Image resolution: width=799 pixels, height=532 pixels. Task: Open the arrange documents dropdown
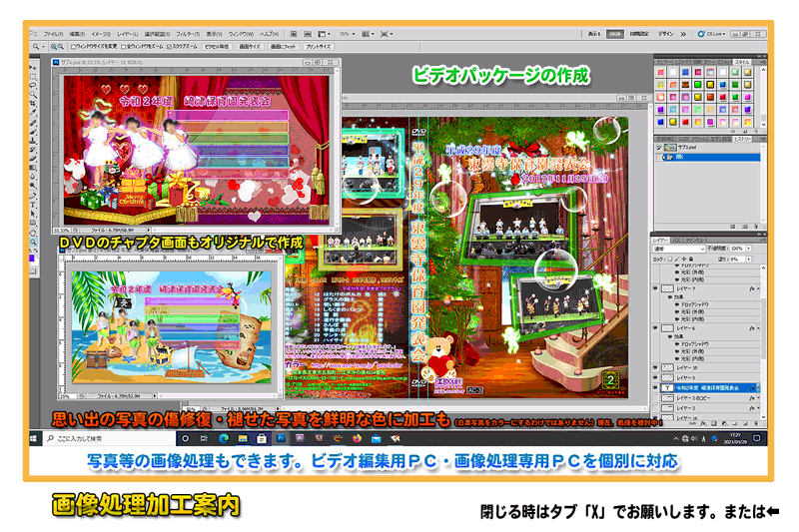(x=368, y=34)
